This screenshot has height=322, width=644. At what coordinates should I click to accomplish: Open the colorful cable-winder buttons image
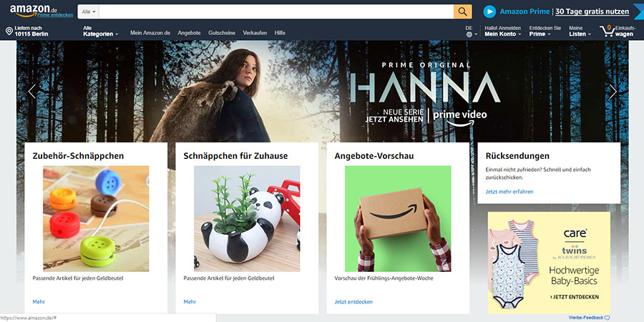coord(96,218)
